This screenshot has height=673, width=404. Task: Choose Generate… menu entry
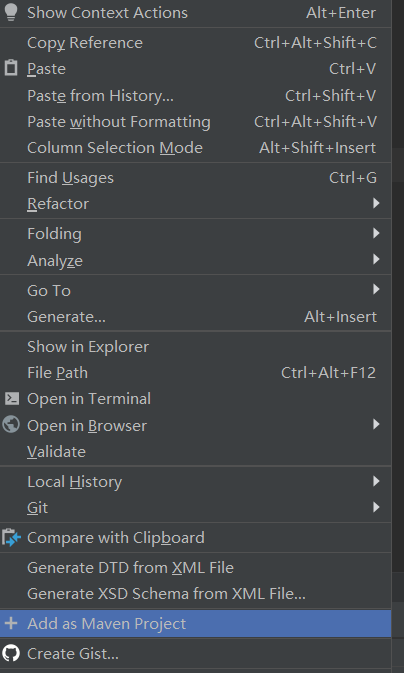pos(195,316)
